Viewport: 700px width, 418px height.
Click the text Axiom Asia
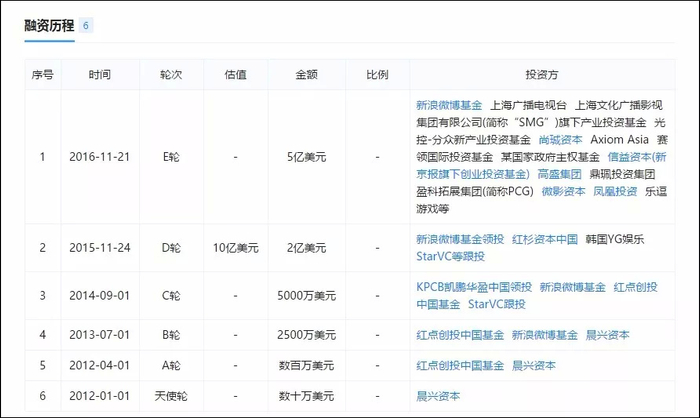coord(620,140)
